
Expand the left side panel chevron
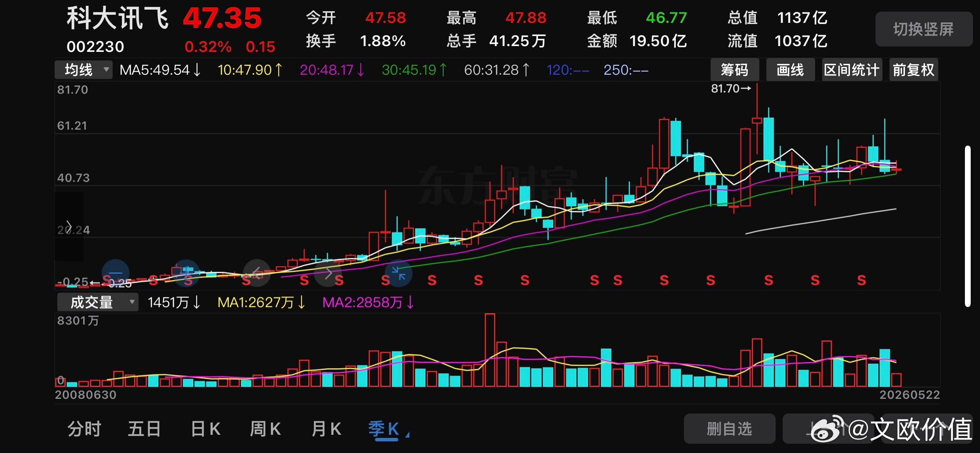tap(69, 226)
